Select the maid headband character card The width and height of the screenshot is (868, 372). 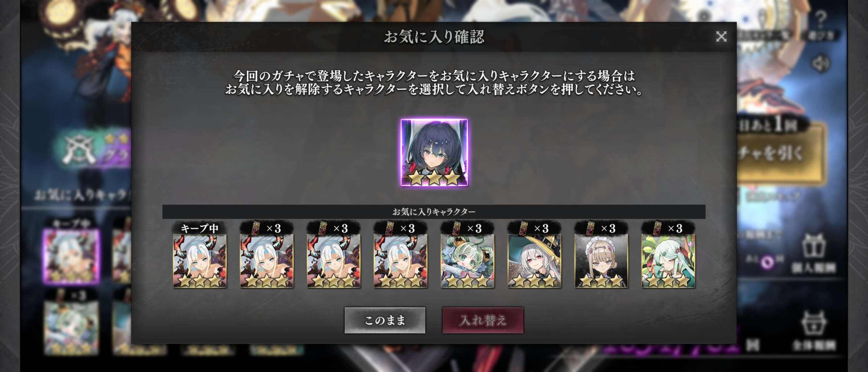(x=601, y=261)
